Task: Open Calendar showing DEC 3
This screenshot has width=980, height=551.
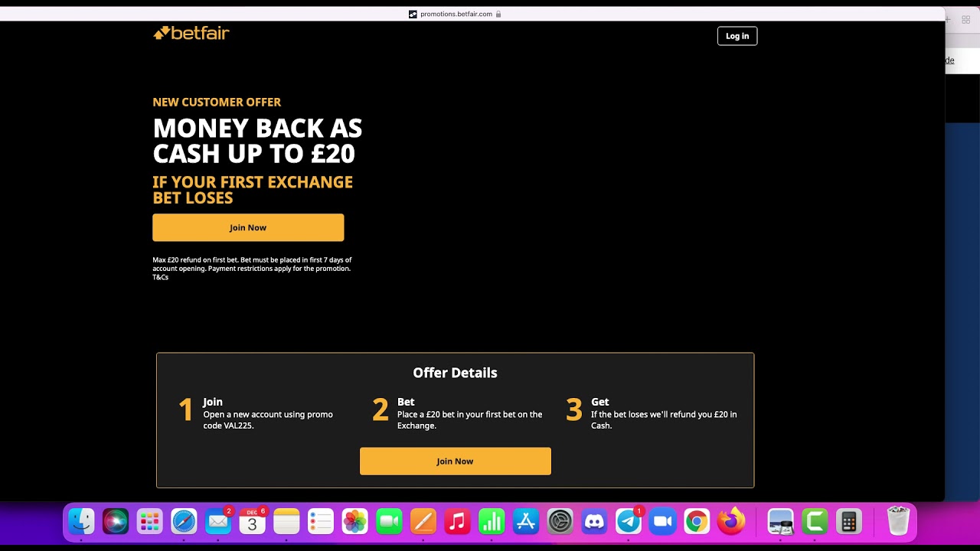Action: tap(252, 522)
